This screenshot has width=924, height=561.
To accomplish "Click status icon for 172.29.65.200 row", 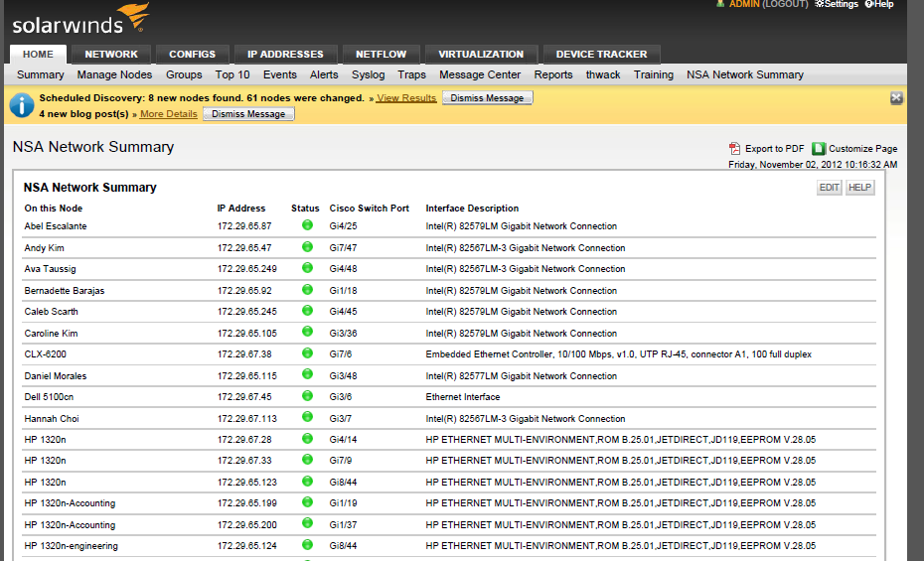I will [307, 523].
